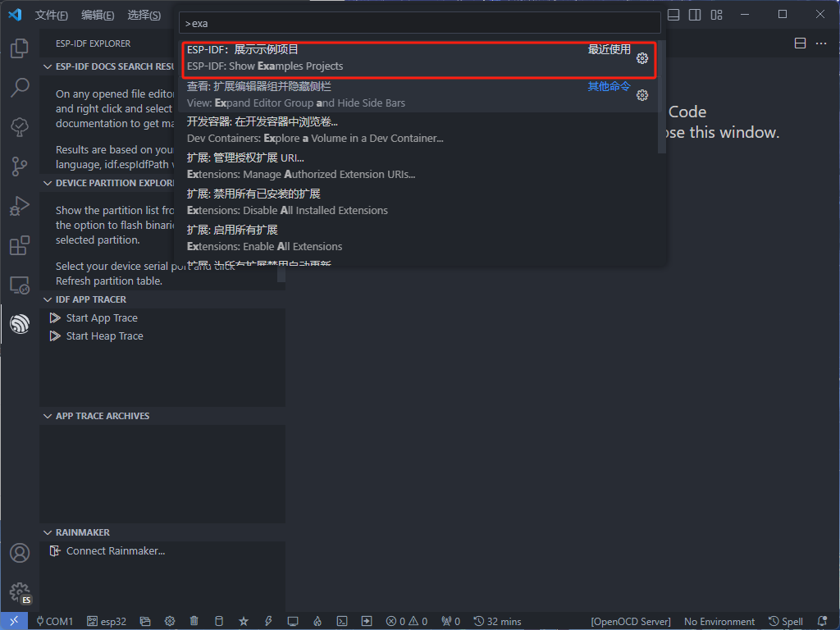Click the Flash Device lightning icon
The height and width of the screenshot is (630, 840).
tap(268, 622)
